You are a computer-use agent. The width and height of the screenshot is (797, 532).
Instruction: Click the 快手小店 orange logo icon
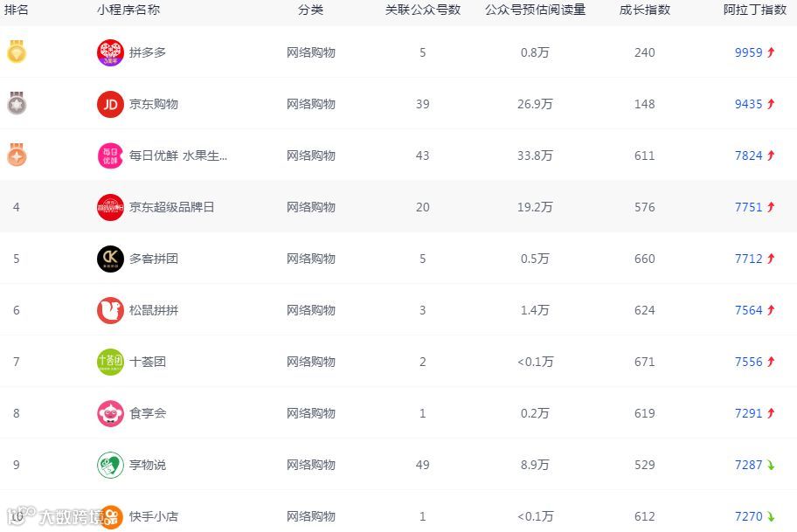tap(110, 516)
